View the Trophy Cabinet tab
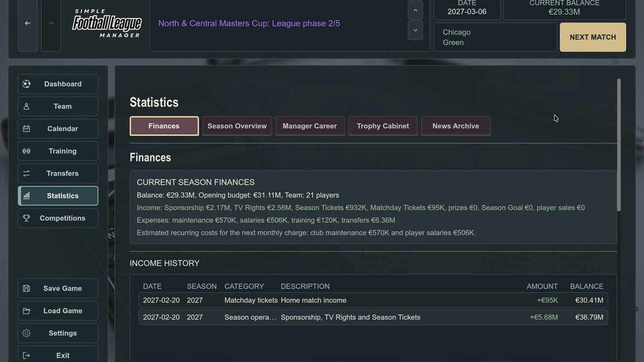Viewport: 644px width, 362px height. (383, 126)
